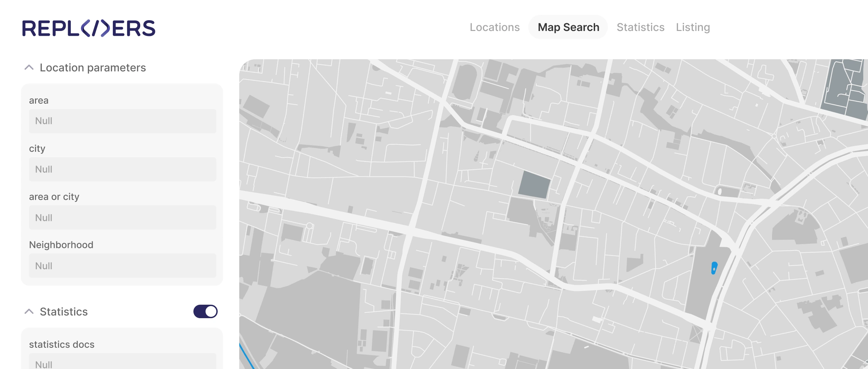Open the Locations tab

494,27
